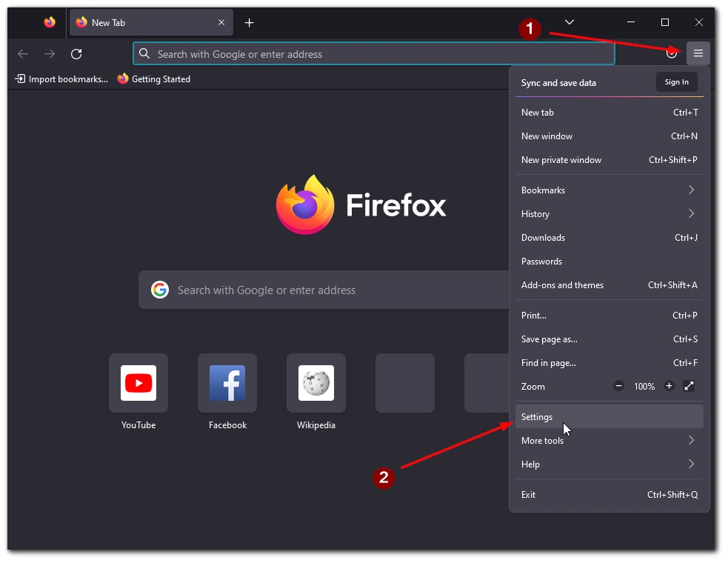This screenshot has width=728, height=563.
Task: Select Print... in the menu
Action: pos(610,316)
